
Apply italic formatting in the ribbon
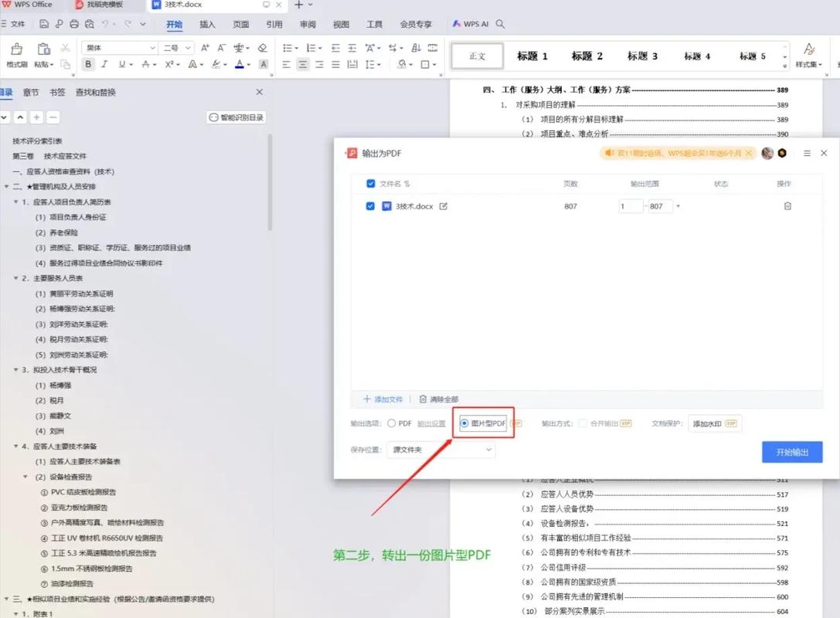(104, 64)
